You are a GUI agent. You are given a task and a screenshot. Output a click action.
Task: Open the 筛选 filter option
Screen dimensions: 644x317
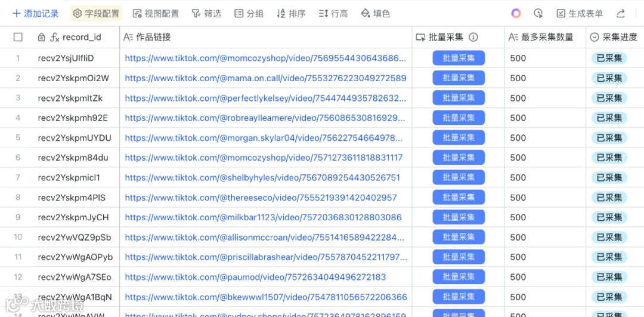[x=206, y=14]
